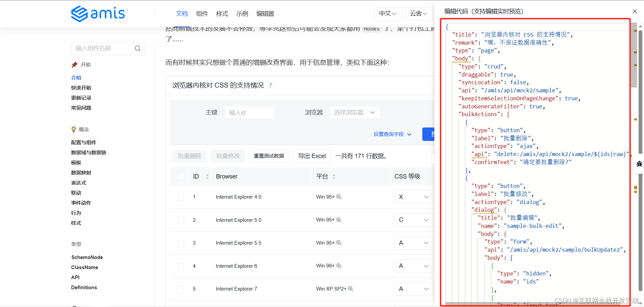Open CSS grade dropdown for Internet Explorer 5.5
Viewport: 644px width, 307px height.
[x=414, y=243]
